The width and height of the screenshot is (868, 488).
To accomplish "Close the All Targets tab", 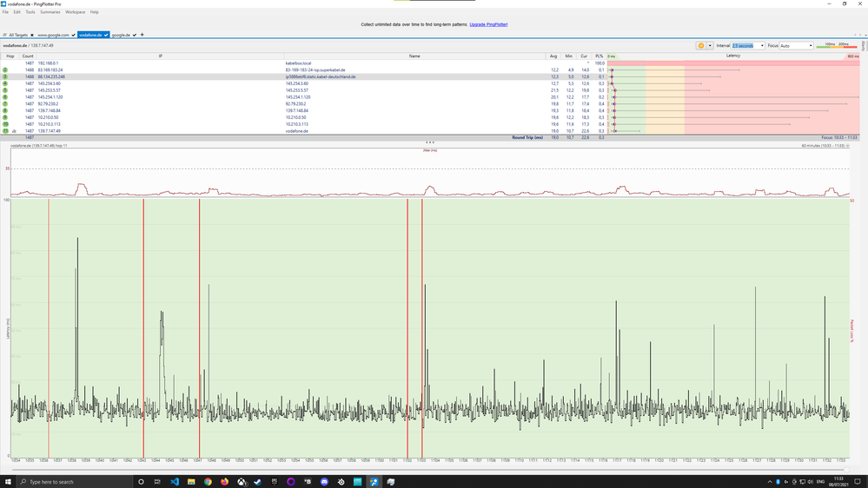I will click(32, 35).
